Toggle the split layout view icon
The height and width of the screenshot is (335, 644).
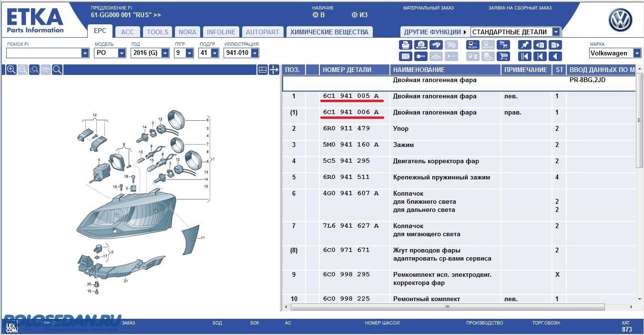pyautogui.click(x=262, y=70)
